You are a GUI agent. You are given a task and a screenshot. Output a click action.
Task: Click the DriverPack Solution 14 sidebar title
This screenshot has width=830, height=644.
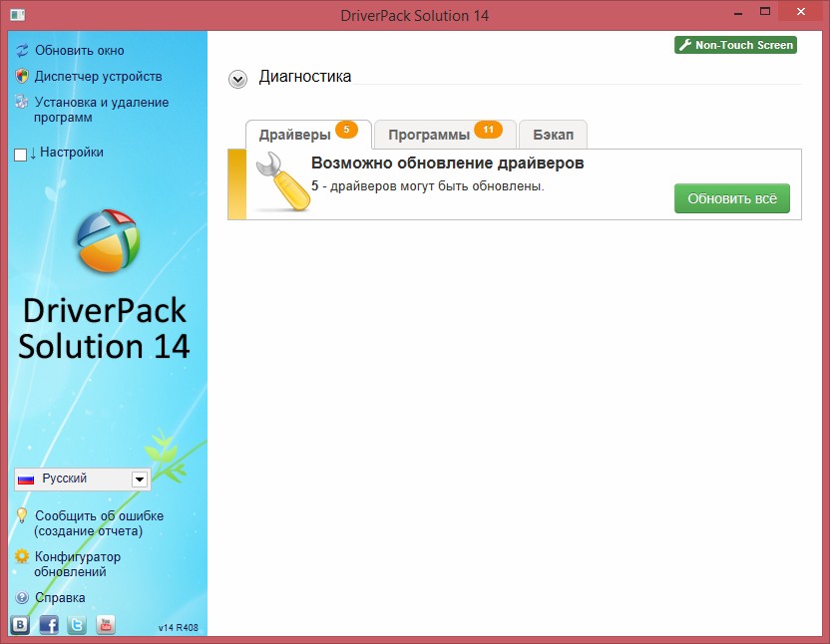pos(105,328)
